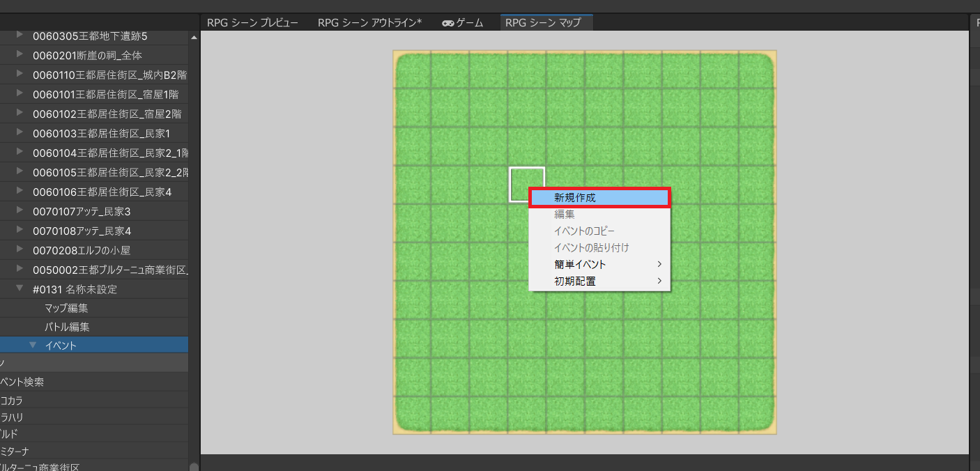
Task: Collapse the イベント node arrow
Action: coord(32,345)
